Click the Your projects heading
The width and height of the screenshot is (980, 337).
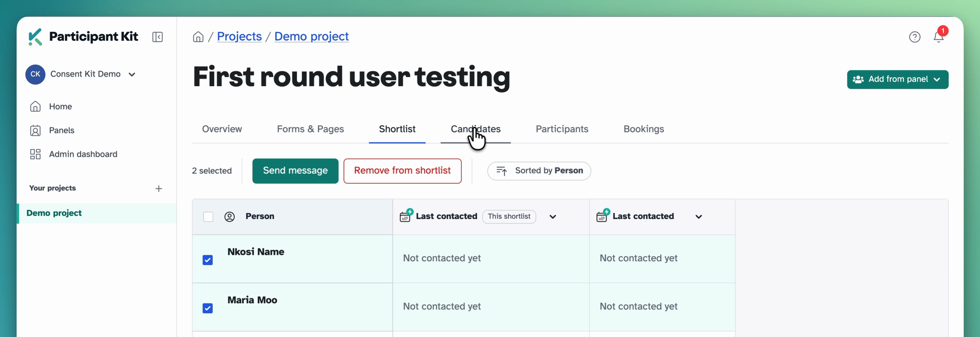[52, 188]
